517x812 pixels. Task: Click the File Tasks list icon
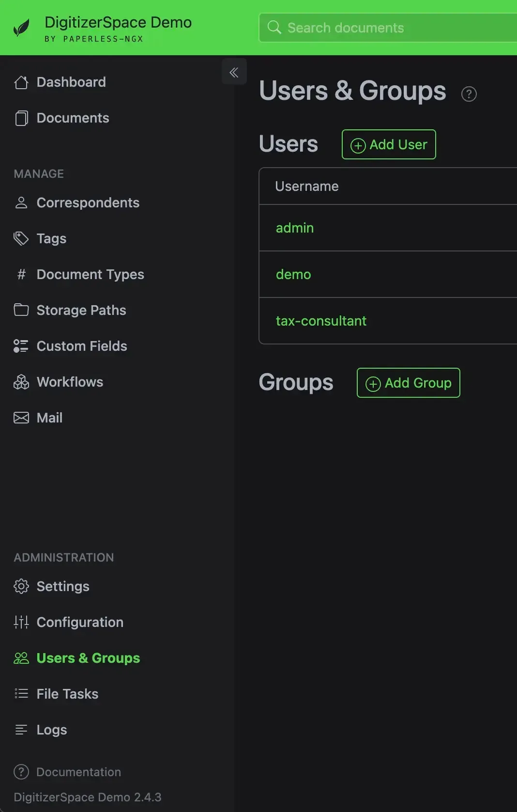coord(21,694)
